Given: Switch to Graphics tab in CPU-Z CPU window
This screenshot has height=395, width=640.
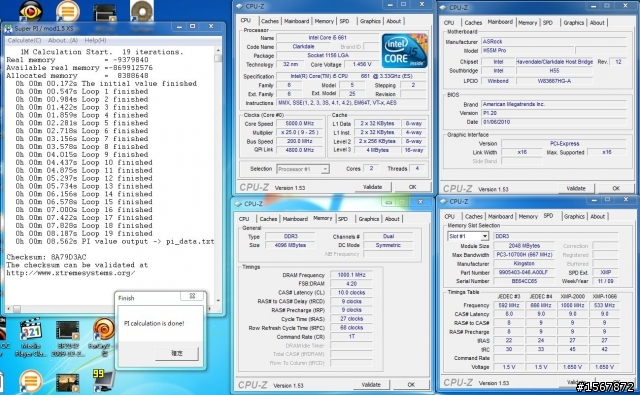Looking at the screenshot, I should pyautogui.click(x=370, y=21).
